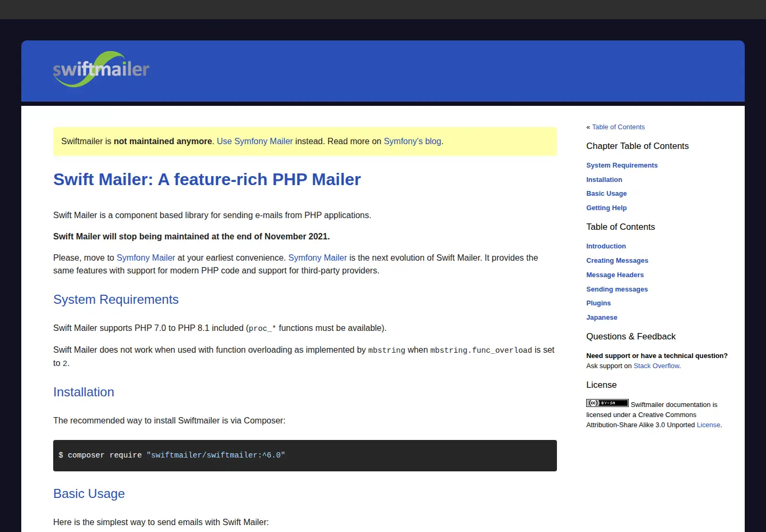This screenshot has height=532, width=766.
Task: Click the System Requirements section heading
Action: [x=116, y=300]
